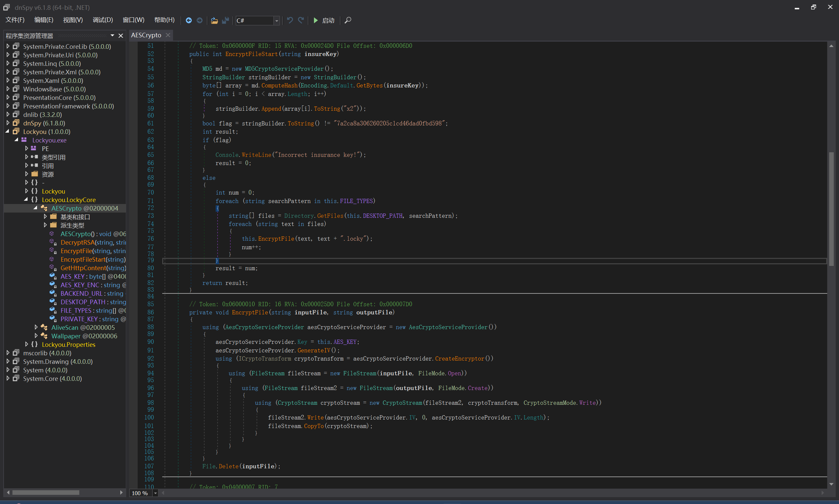Click the assembly explorer horizontal scrollbar
The width and height of the screenshot is (839, 504).
pos(46,493)
